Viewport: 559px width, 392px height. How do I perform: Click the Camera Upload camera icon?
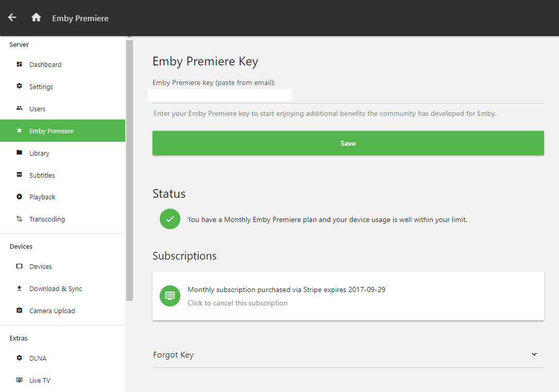(x=19, y=311)
